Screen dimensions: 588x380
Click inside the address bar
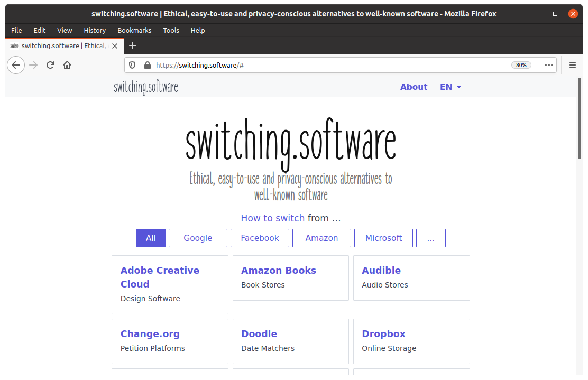point(317,65)
